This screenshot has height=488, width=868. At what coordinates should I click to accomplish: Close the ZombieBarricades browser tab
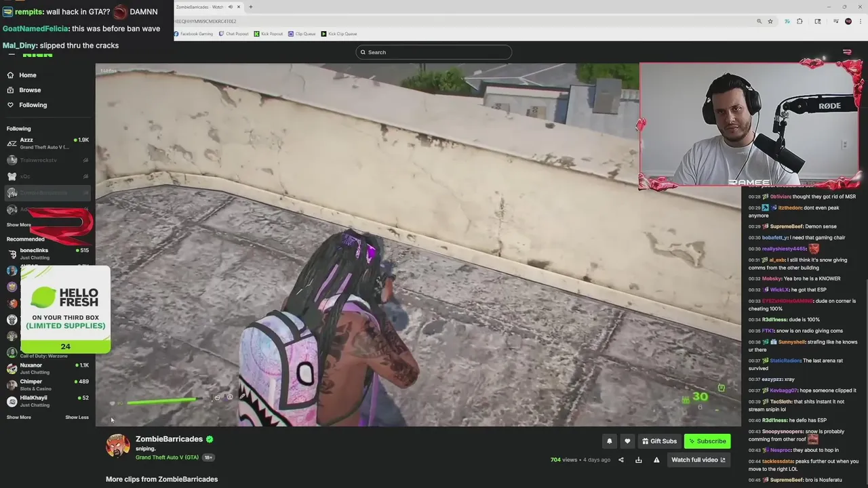[239, 7]
